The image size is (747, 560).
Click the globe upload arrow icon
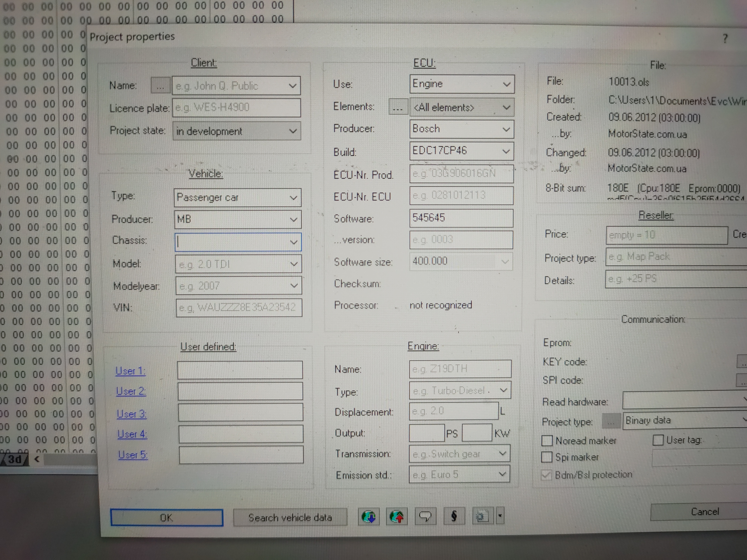pos(397,517)
